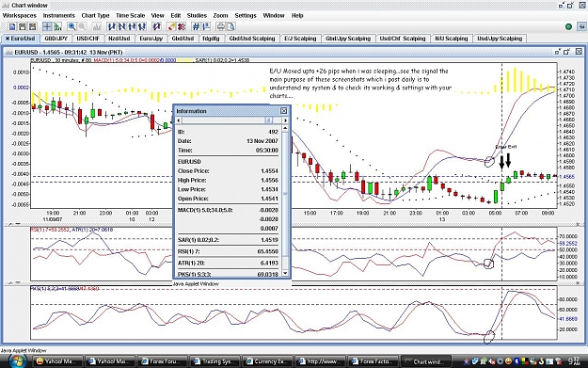Open the Zoom menu
This screenshot has width=588, height=368.
tap(220, 15)
